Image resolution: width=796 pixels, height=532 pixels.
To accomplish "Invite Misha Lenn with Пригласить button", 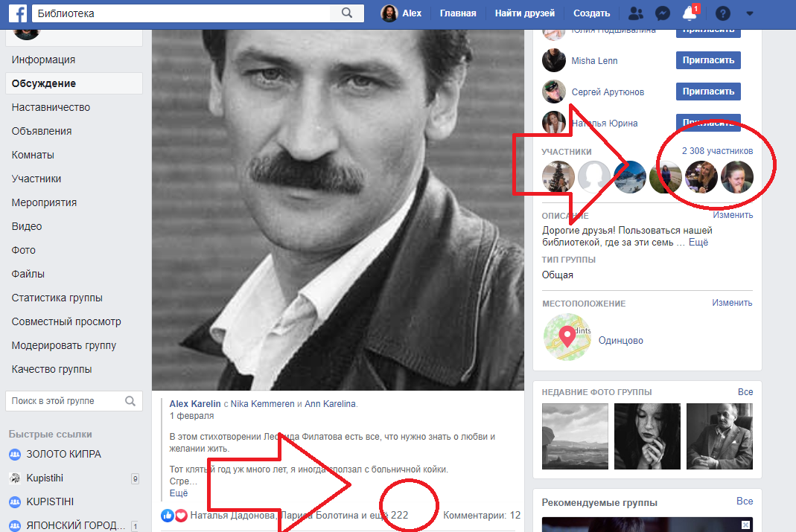I will coord(707,60).
